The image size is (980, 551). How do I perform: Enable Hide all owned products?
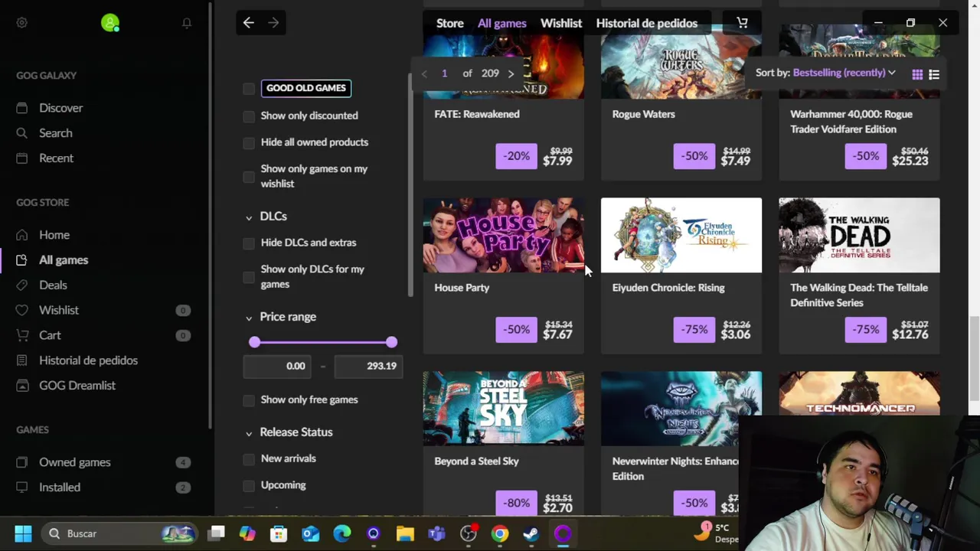tap(249, 143)
